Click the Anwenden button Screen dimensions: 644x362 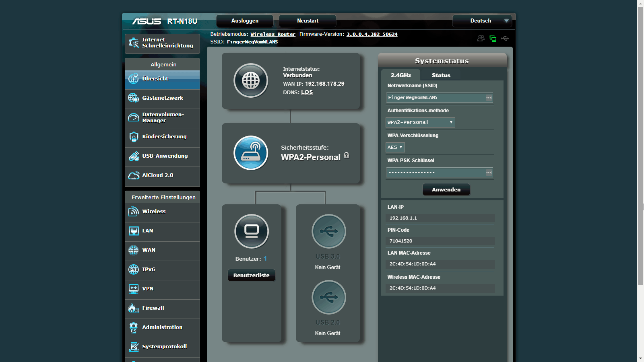(446, 189)
